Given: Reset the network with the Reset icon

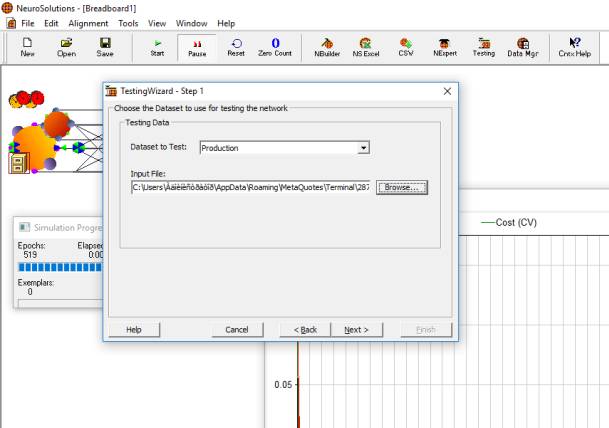Looking at the screenshot, I should coord(236,47).
